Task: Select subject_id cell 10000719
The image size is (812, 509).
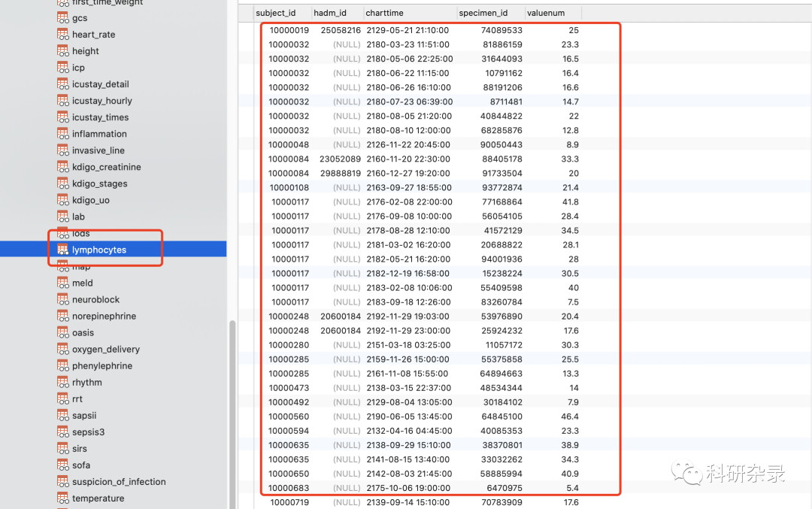Action: pos(289,502)
